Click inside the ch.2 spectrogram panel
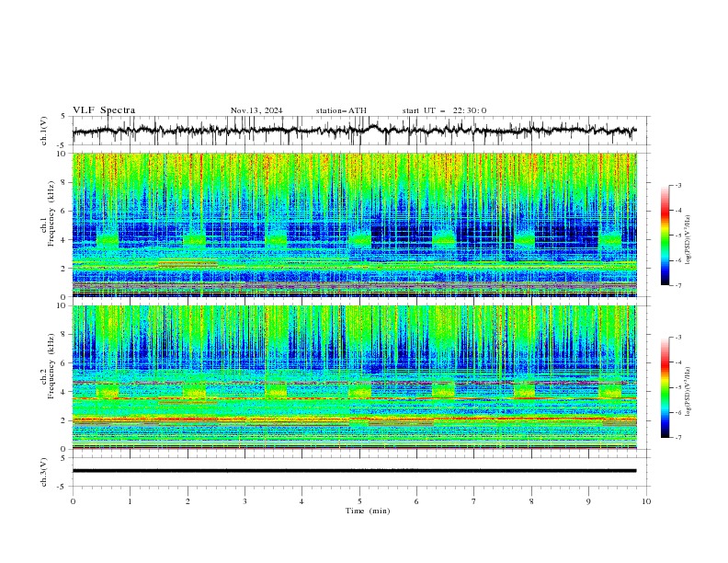 coord(354,377)
